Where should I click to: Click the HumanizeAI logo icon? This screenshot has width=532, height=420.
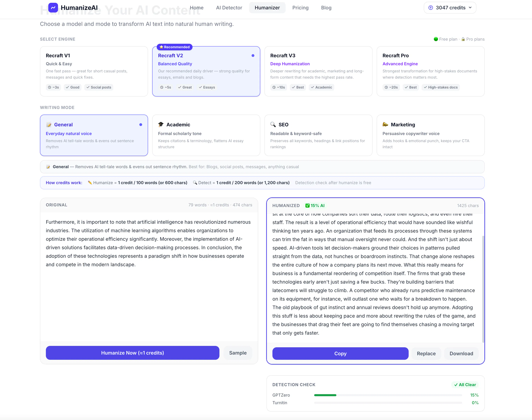pos(53,8)
